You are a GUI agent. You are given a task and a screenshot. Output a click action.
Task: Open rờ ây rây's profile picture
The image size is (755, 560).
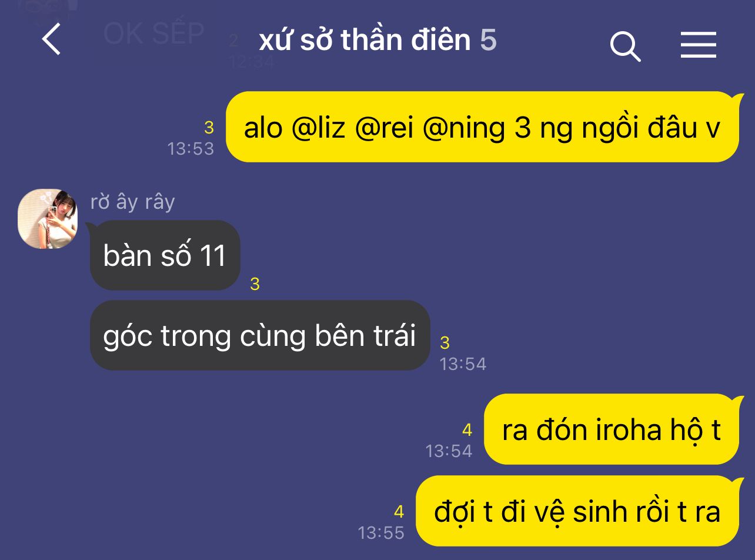[x=48, y=219]
